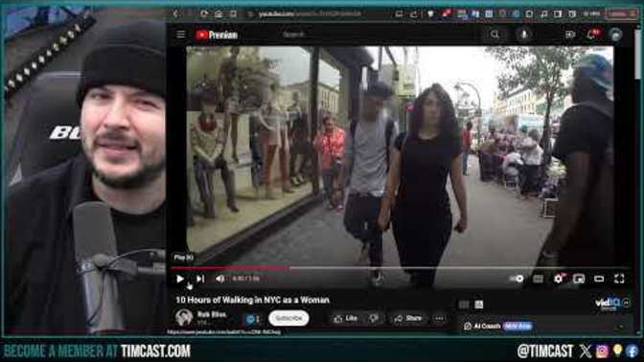Share the video
This screenshot has width=644, height=362.
(408, 319)
